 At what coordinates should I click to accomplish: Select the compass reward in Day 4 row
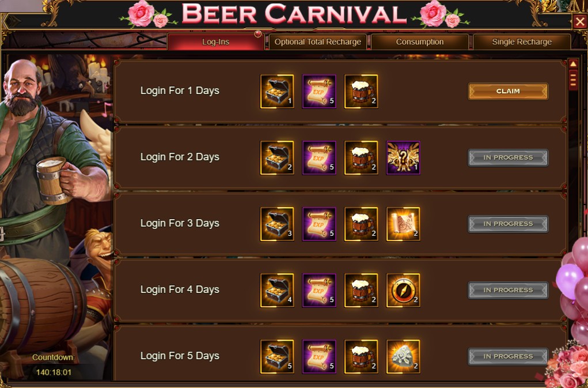[403, 290]
